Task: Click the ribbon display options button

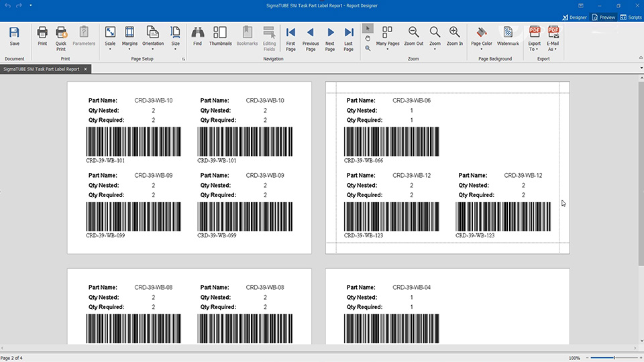Action: pos(580,6)
